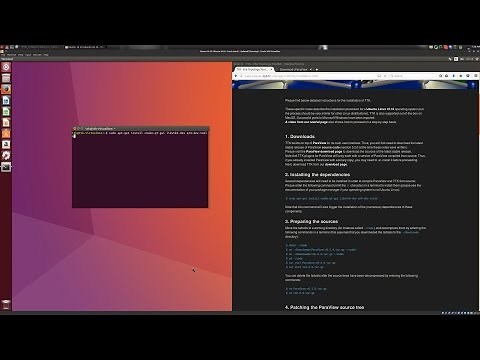Click '4. Patching the ParaView source tree' heading
Screen dimensions: 480x360
324,307
